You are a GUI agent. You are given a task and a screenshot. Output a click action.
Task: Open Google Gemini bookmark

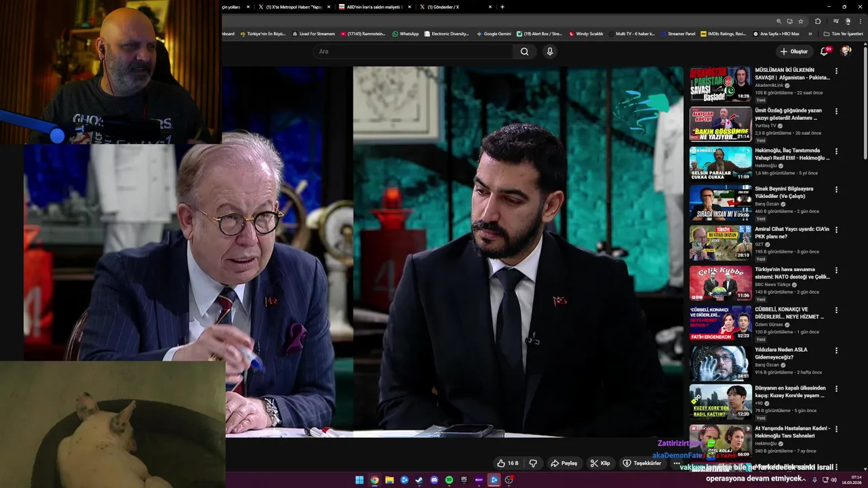(494, 33)
